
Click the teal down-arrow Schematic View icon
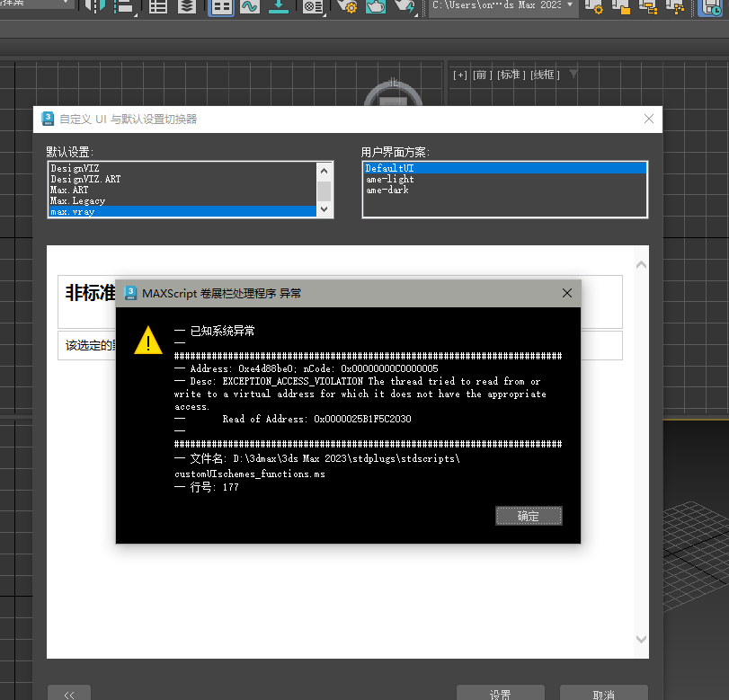pos(279,6)
